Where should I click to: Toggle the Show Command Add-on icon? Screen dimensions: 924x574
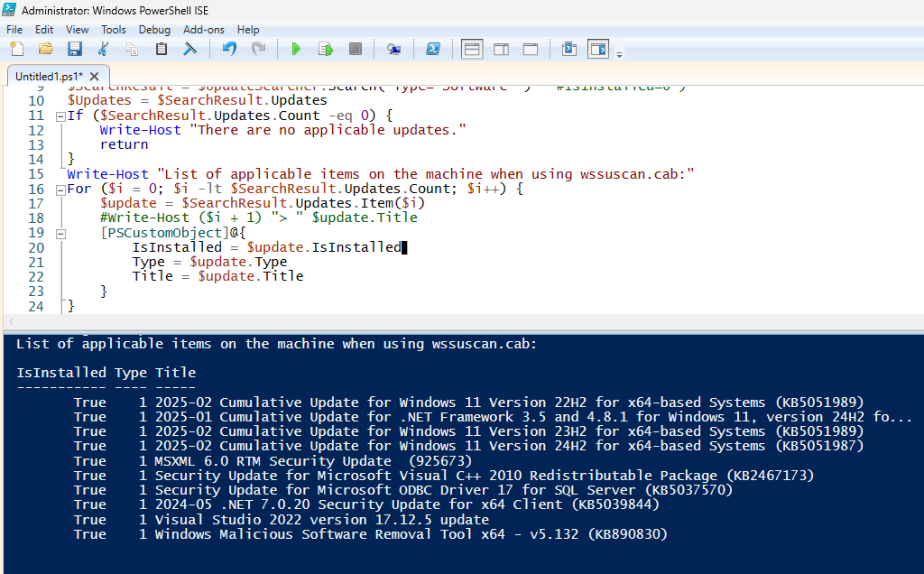pyautogui.click(x=598, y=49)
